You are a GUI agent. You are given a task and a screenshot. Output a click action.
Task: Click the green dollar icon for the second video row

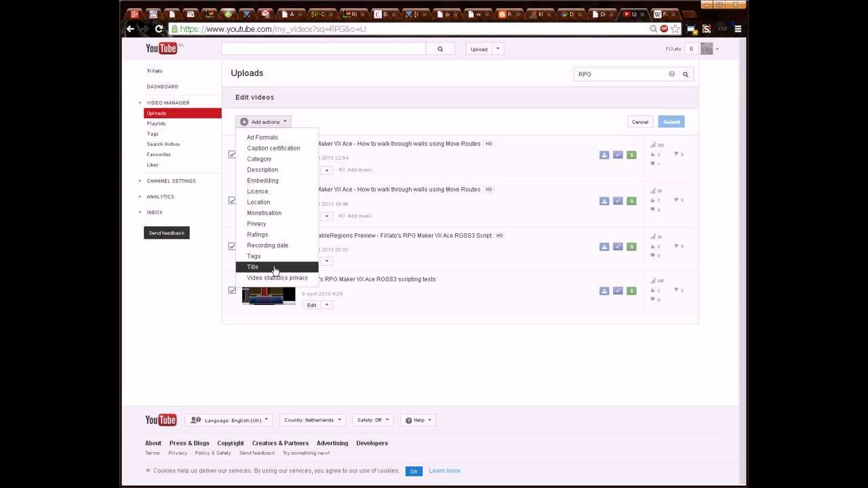[631, 201]
